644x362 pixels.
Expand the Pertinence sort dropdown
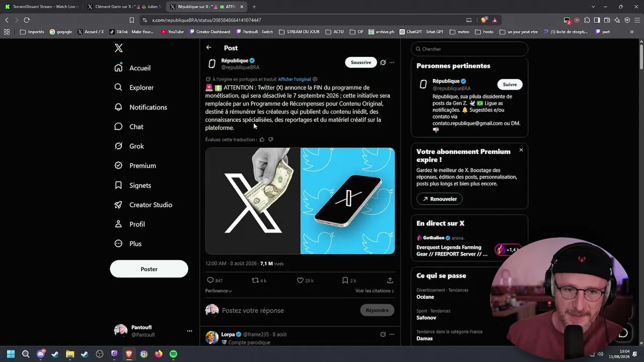218,291
